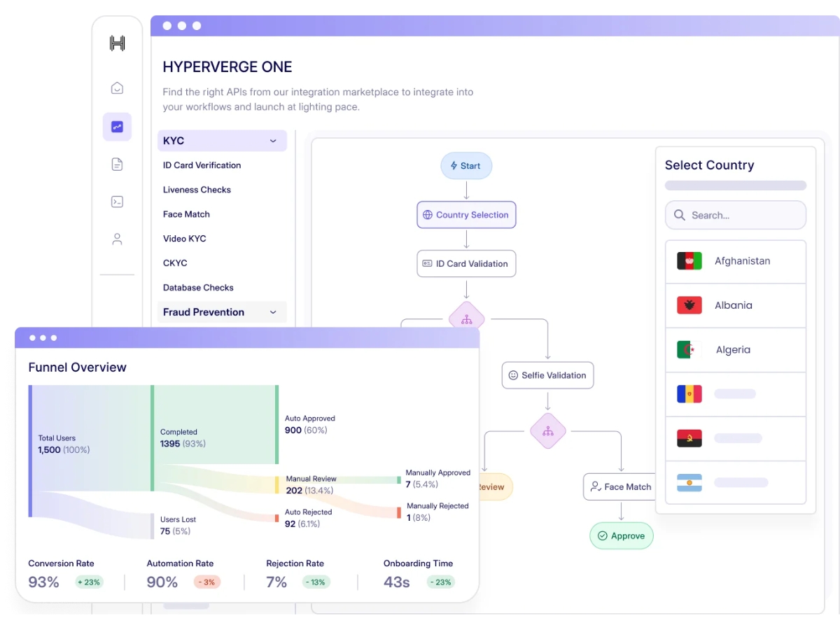This screenshot has height=630, width=840.
Task: Expand the Fraud Prevention section chevron
Action: (273, 312)
